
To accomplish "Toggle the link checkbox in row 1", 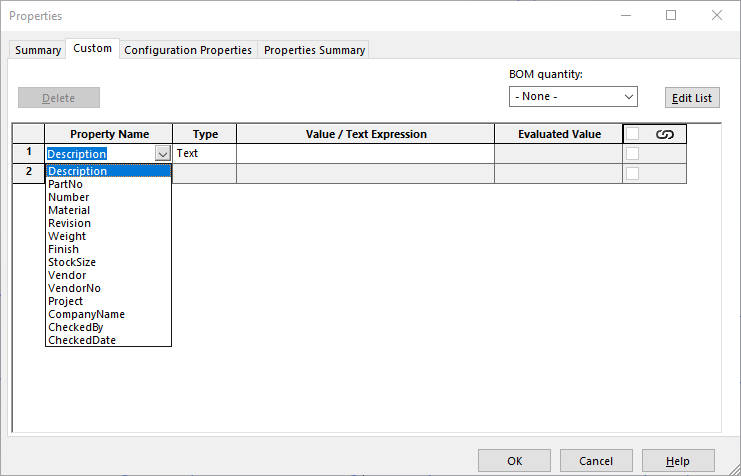I will click(632, 154).
